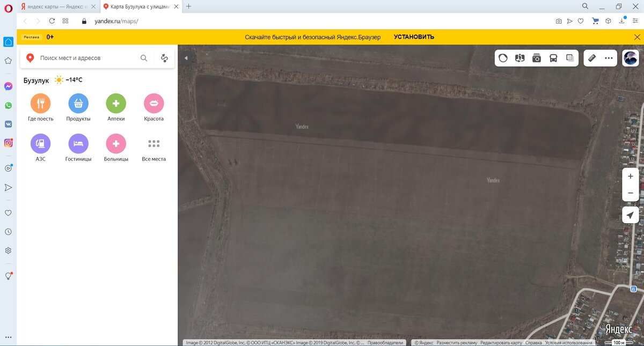Open the user profile avatar

coord(630,58)
